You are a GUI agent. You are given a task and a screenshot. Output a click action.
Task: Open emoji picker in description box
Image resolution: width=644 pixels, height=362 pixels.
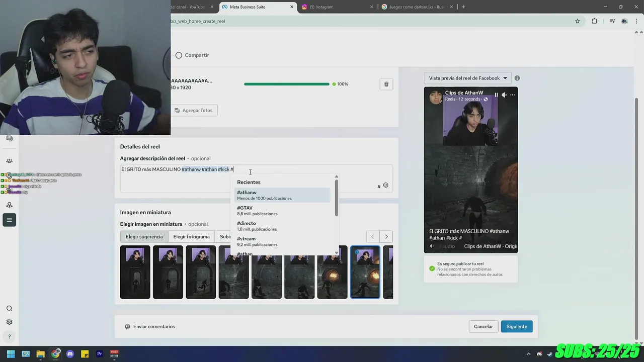tap(386, 185)
